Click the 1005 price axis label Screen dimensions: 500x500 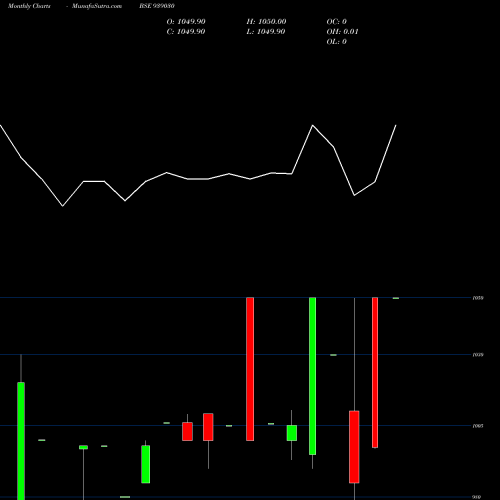(478, 426)
